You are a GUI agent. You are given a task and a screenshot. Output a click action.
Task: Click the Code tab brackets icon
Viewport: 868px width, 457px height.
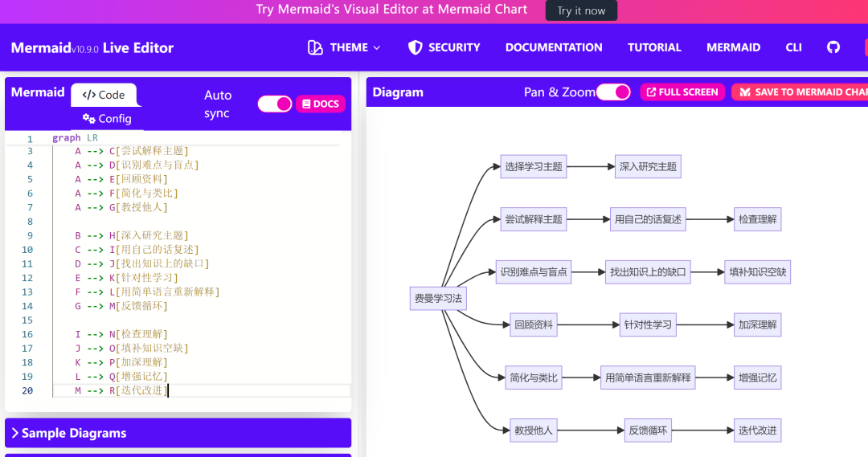tap(88, 95)
